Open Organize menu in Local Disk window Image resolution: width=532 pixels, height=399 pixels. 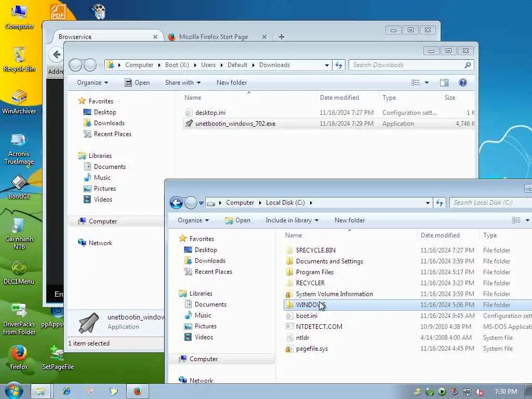193,220
